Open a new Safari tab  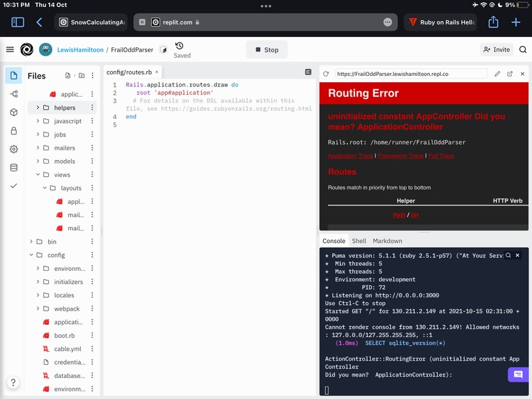click(x=516, y=22)
